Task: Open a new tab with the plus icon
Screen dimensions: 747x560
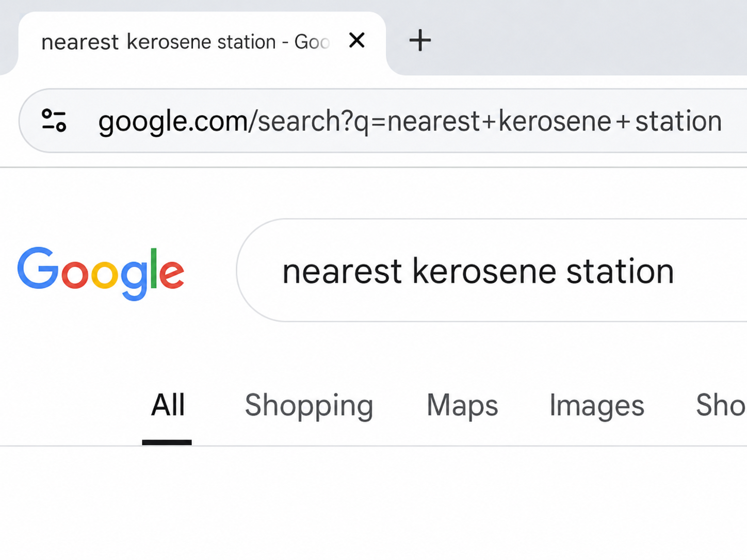Action: coord(420,40)
